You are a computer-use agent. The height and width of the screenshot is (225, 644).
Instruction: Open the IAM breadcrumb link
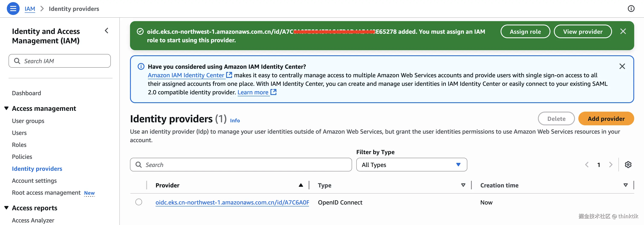pos(30,9)
